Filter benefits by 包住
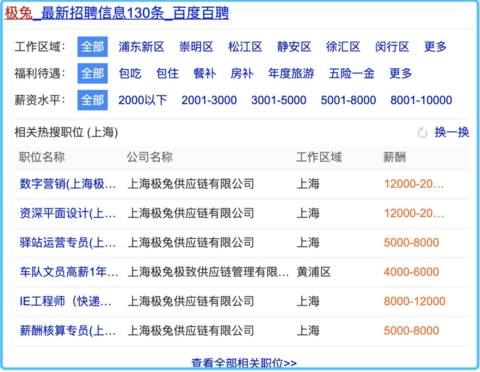The image size is (480, 372). tap(167, 73)
